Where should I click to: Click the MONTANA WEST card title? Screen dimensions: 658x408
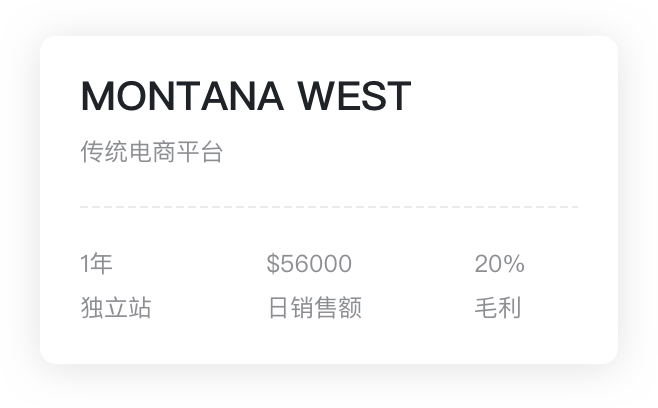[245, 96]
